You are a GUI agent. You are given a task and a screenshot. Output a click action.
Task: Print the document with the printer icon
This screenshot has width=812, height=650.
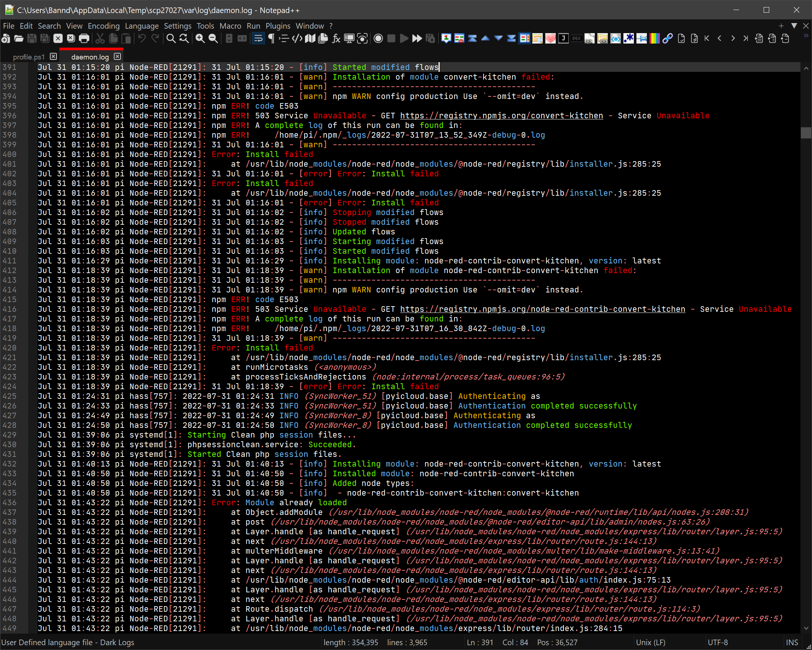tap(84, 38)
